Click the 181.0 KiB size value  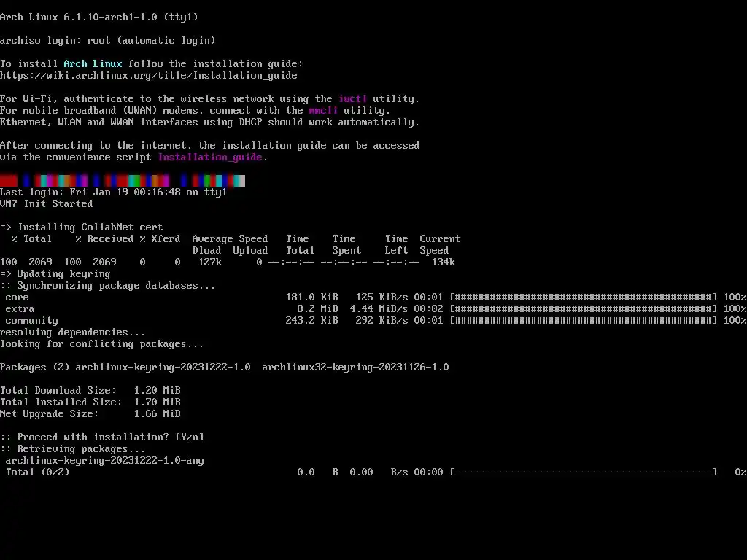coord(312,297)
